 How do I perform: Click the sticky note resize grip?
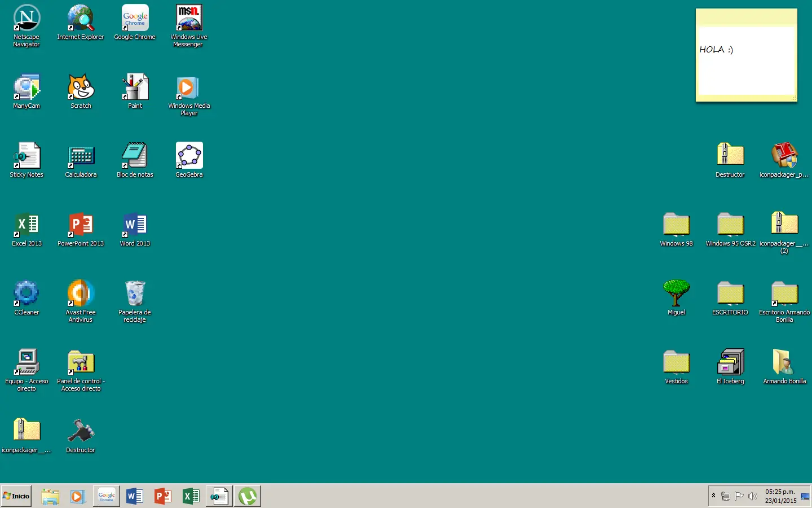tap(794, 98)
